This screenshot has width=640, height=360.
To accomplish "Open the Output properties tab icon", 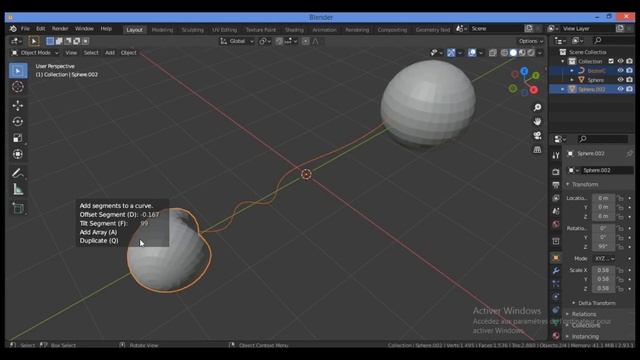I will click(556, 185).
